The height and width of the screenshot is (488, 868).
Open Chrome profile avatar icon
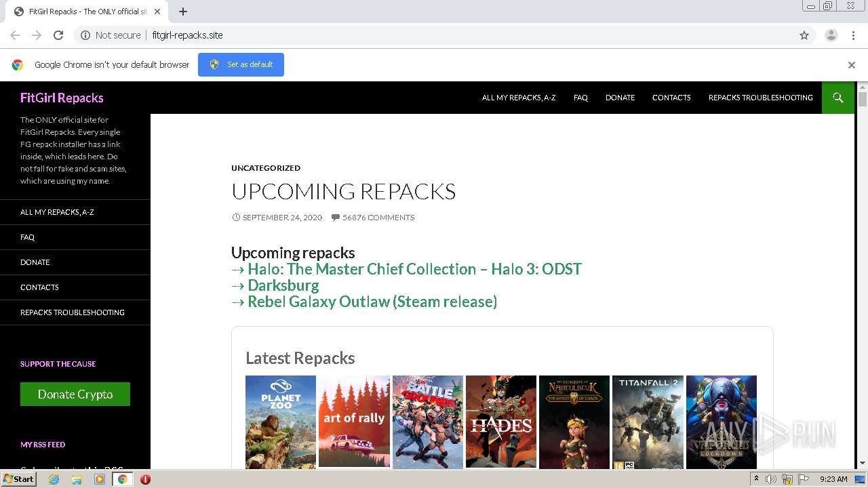[x=831, y=35]
